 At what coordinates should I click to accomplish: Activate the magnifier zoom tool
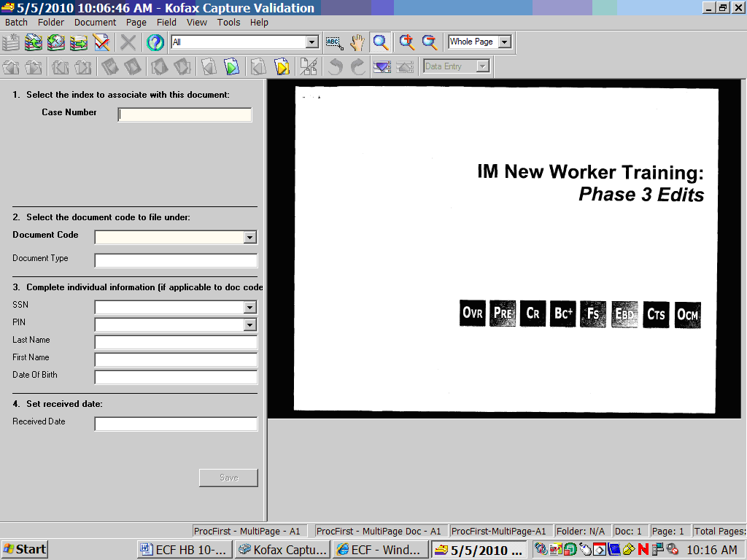click(x=380, y=42)
